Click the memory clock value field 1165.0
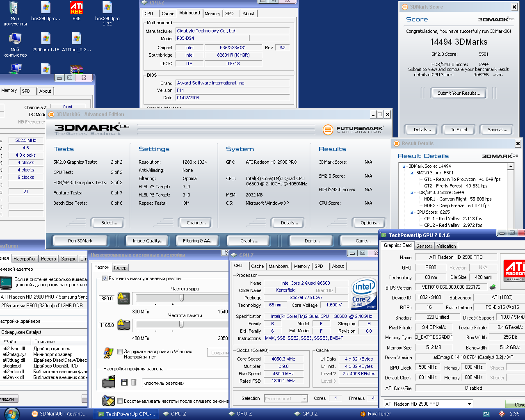The width and height of the screenshot is (525, 420). click(x=107, y=325)
